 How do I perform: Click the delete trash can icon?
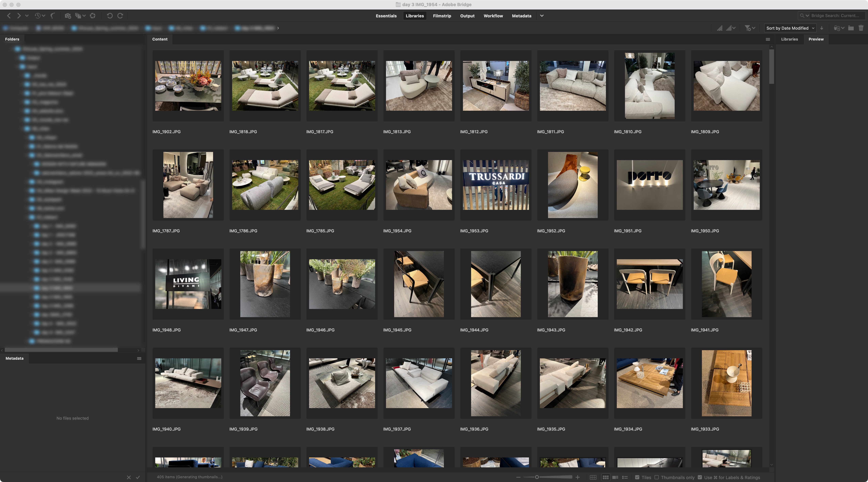click(x=861, y=28)
